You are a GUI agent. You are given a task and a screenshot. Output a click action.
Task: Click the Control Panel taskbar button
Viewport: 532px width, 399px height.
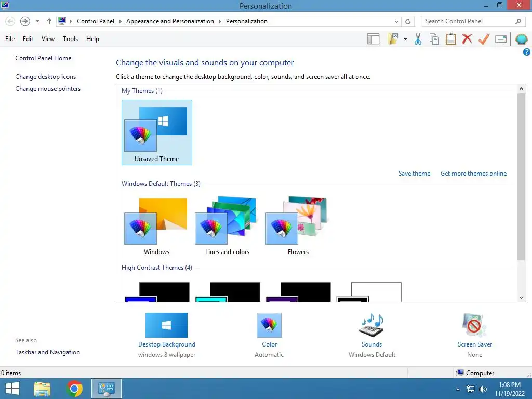(x=107, y=389)
